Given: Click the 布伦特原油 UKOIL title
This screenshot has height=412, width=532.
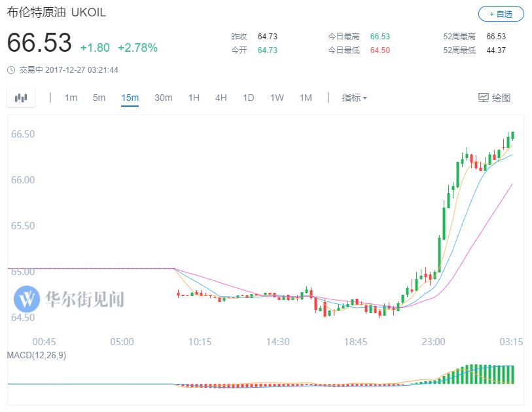Looking at the screenshot, I should click(x=56, y=13).
